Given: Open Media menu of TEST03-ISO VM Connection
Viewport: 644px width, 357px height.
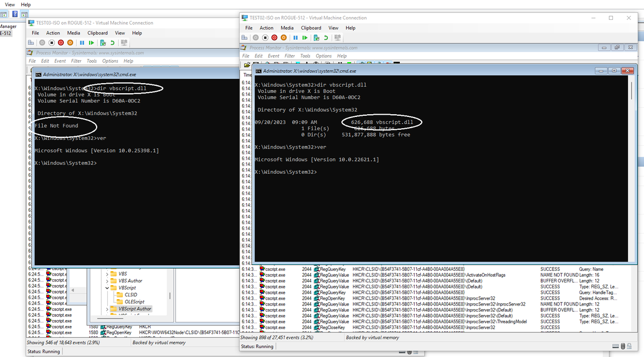Looking at the screenshot, I should (74, 33).
